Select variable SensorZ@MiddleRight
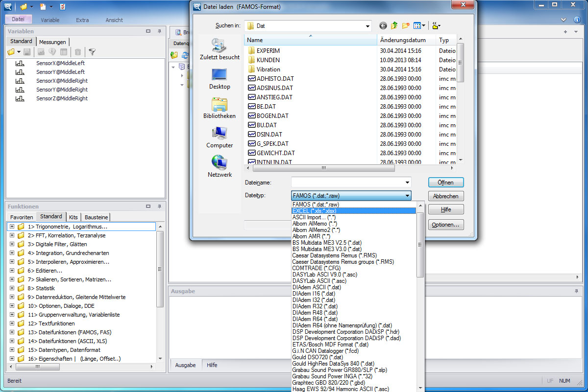This screenshot has width=588, height=392. click(62, 98)
